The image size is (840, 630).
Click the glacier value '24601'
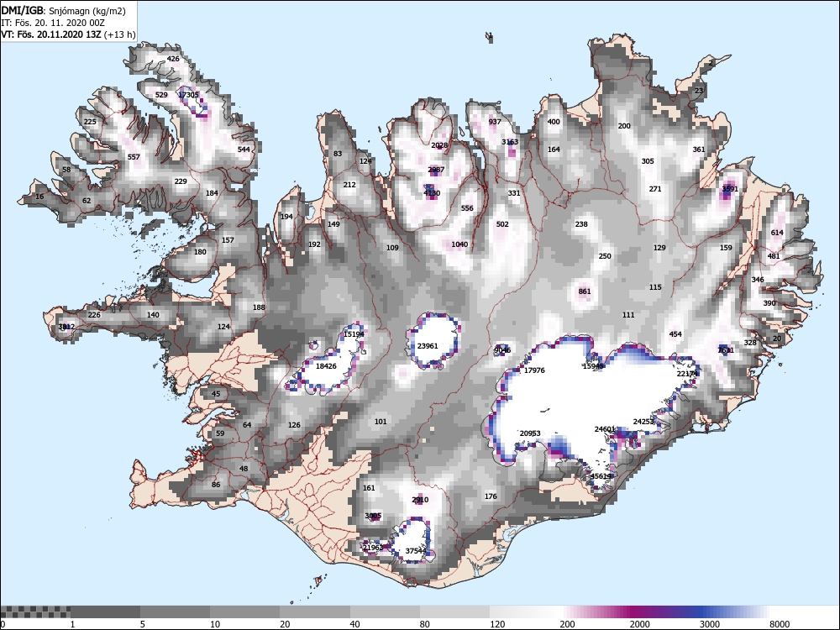pyautogui.click(x=605, y=429)
